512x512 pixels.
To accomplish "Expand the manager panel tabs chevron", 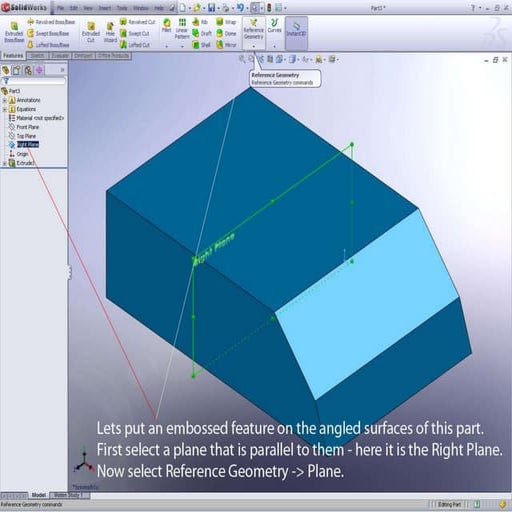I will pos(62,70).
